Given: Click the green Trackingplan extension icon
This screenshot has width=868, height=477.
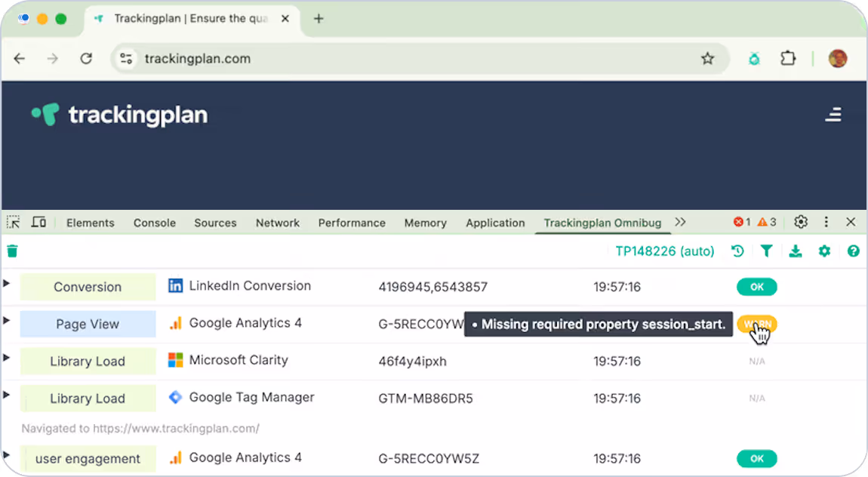Looking at the screenshot, I should pyautogui.click(x=754, y=59).
